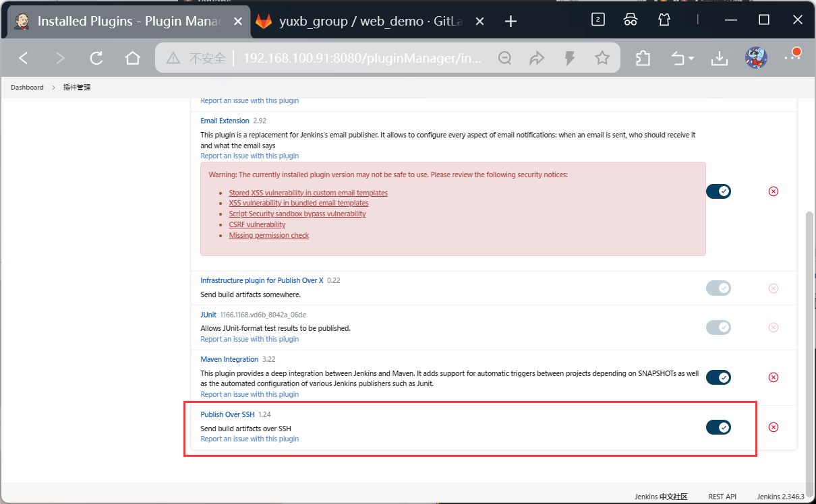This screenshot has width=816, height=504.
Task: Click the zoom-out magnifier in the address bar
Action: tap(504, 59)
